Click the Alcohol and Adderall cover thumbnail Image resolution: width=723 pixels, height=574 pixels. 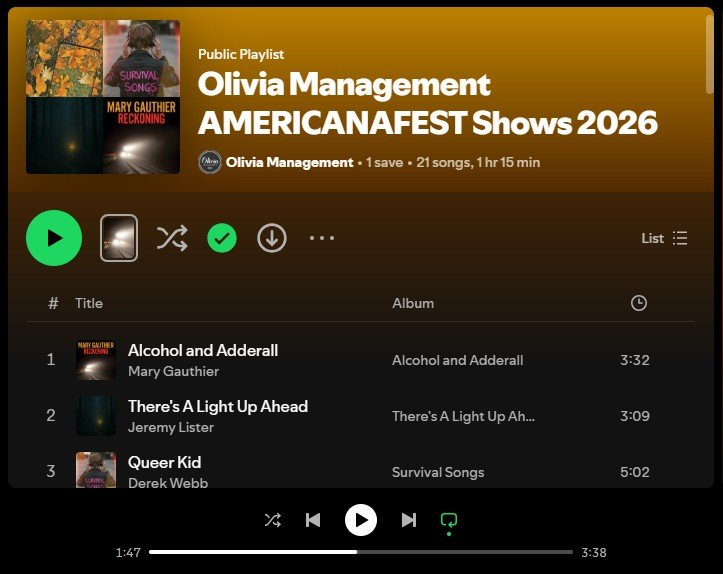(x=96, y=360)
